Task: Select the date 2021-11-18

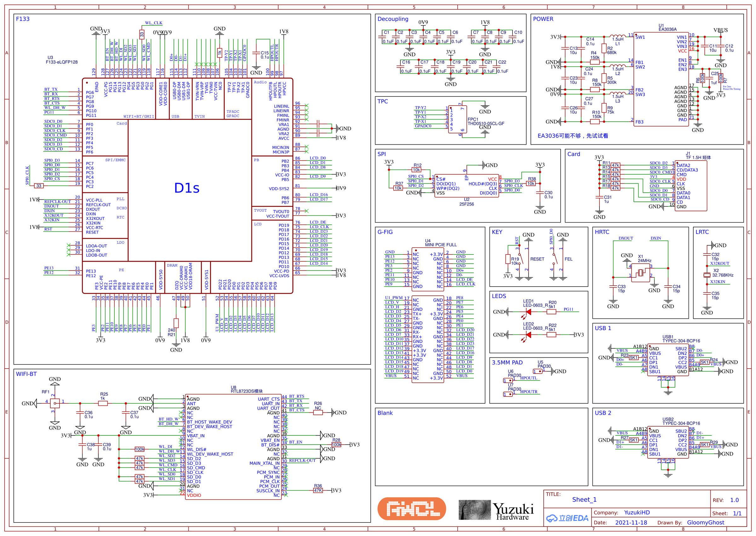Action: tap(631, 522)
